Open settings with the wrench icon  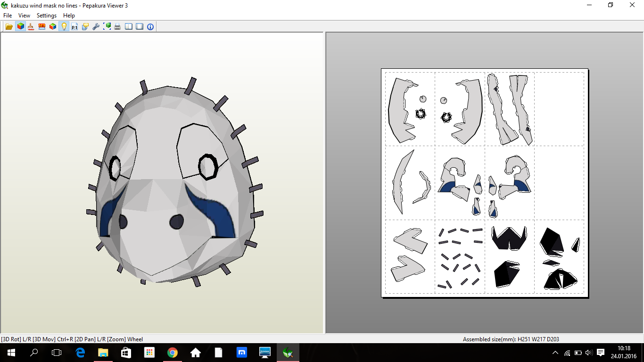point(96,26)
